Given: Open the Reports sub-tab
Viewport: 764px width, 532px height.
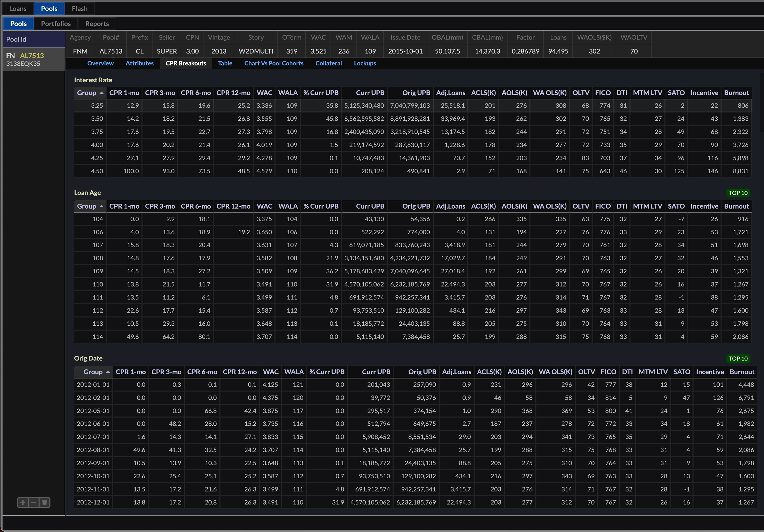Looking at the screenshot, I should (x=97, y=24).
